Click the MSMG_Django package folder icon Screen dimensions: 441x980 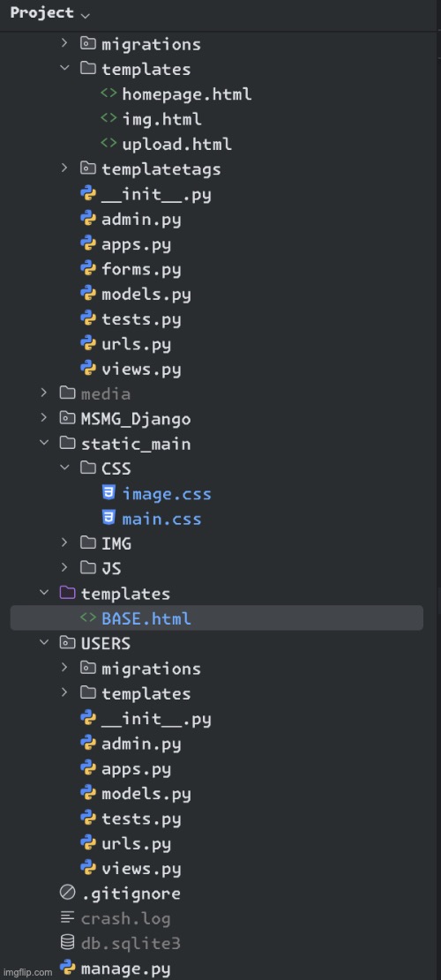coord(67,418)
